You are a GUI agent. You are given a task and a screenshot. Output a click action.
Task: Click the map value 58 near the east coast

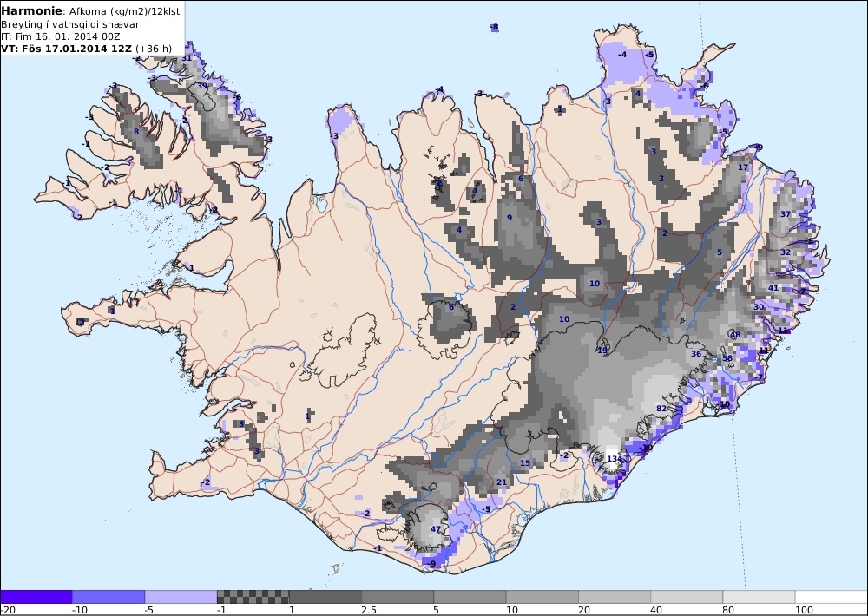727,358
